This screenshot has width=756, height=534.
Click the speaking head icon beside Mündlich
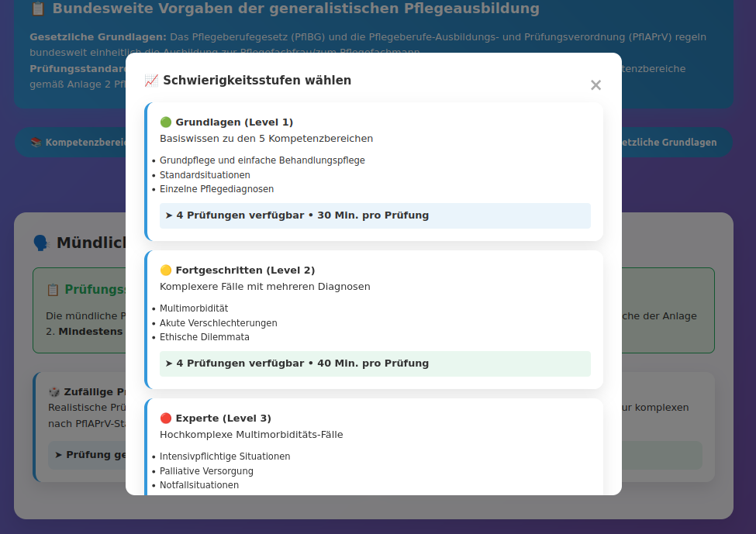point(41,243)
